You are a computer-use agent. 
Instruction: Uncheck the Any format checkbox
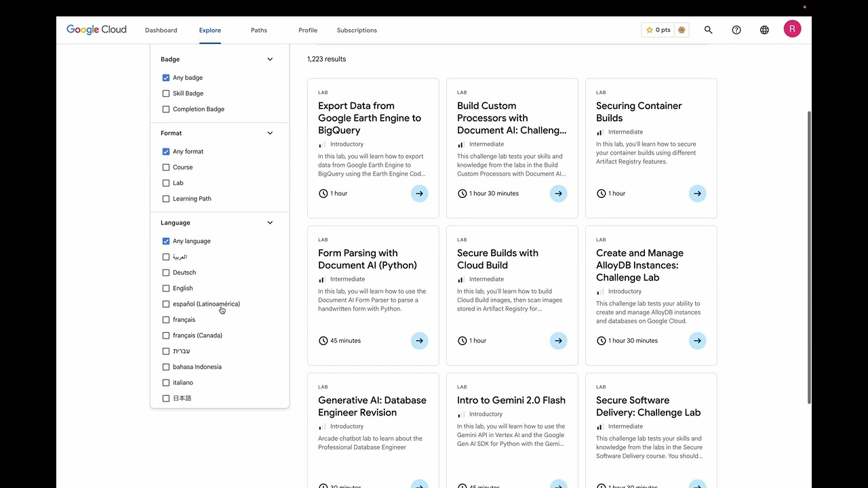(x=165, y=152)
